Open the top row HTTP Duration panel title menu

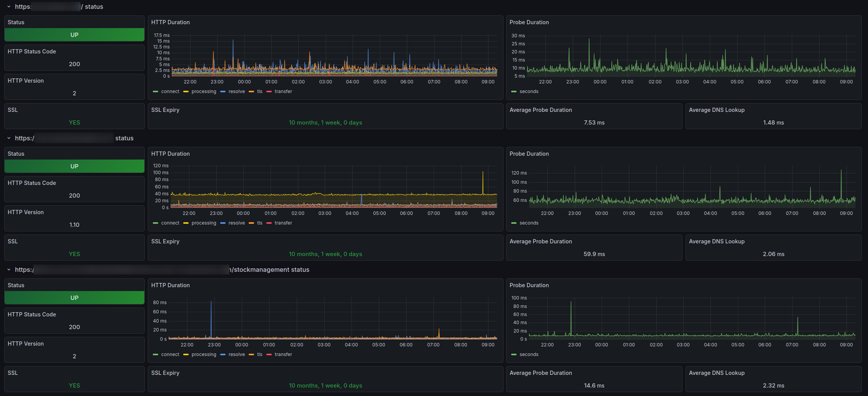click(170, 22)
